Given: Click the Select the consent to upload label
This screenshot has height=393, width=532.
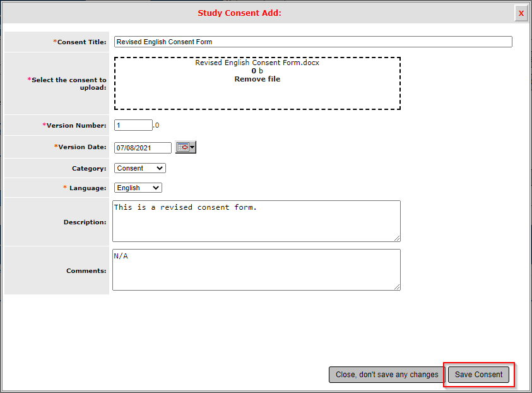Looking at the screenshot, I should point(67,83).
